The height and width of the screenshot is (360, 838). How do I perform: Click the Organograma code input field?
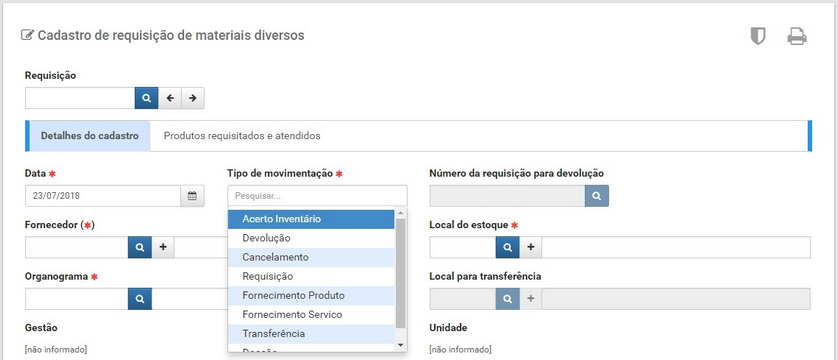point(76,299)
